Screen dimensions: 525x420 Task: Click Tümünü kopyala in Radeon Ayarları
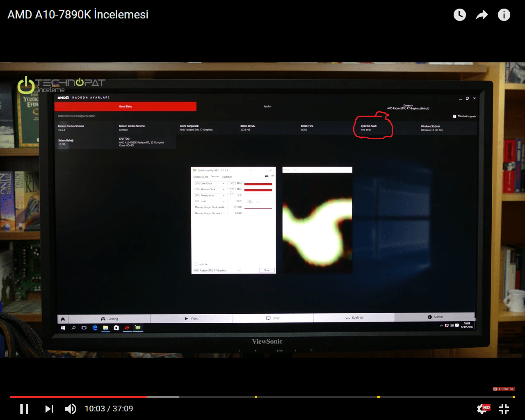[464, 116]
